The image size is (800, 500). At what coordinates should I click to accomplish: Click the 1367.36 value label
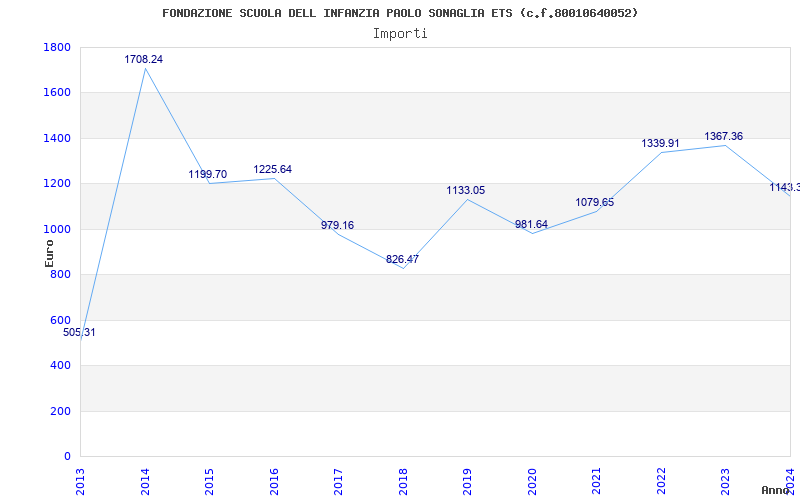tap(723, 137)
